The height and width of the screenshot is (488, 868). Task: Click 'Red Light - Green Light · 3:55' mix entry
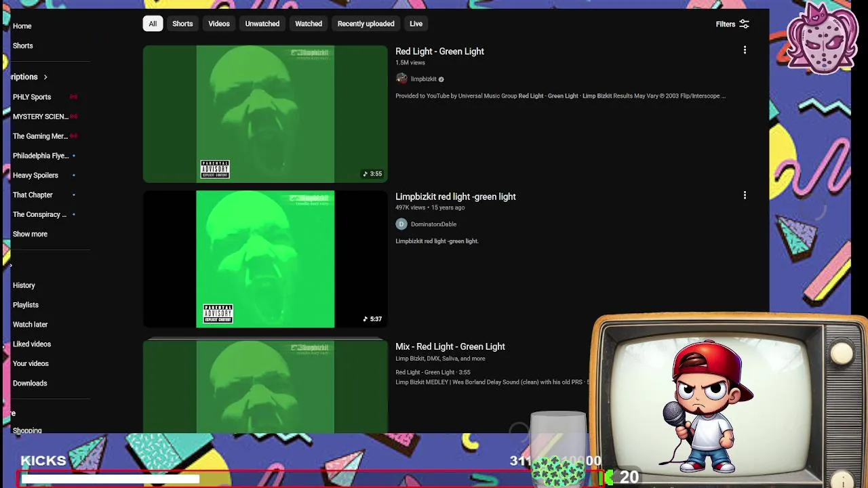pyautogui.click(x=433, y=372)
